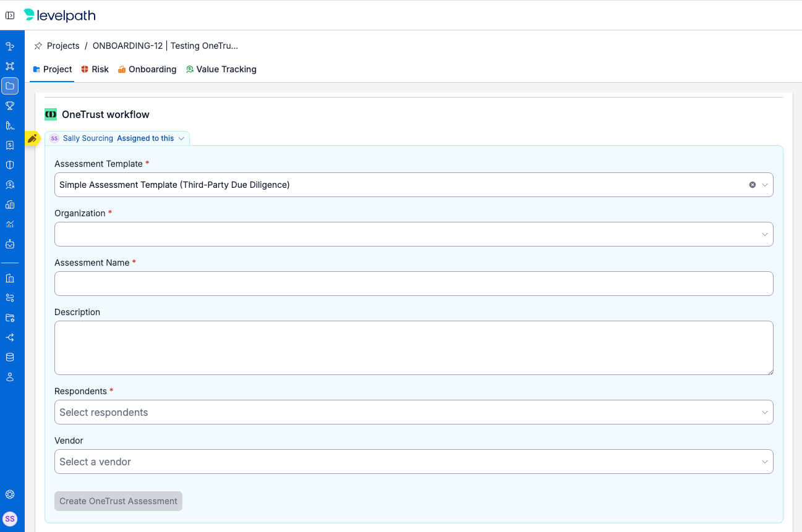Switch to the Value Tracking tab

[x=221, y=69]
